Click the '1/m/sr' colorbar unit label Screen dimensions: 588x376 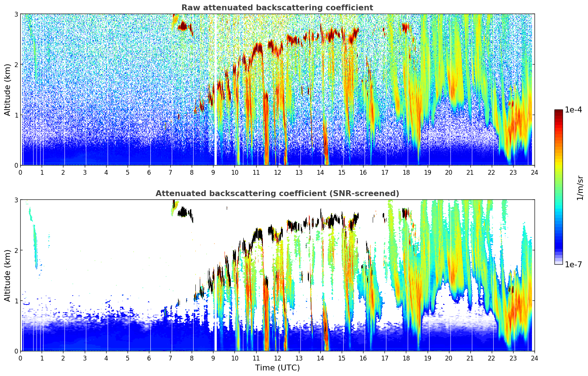580,188
